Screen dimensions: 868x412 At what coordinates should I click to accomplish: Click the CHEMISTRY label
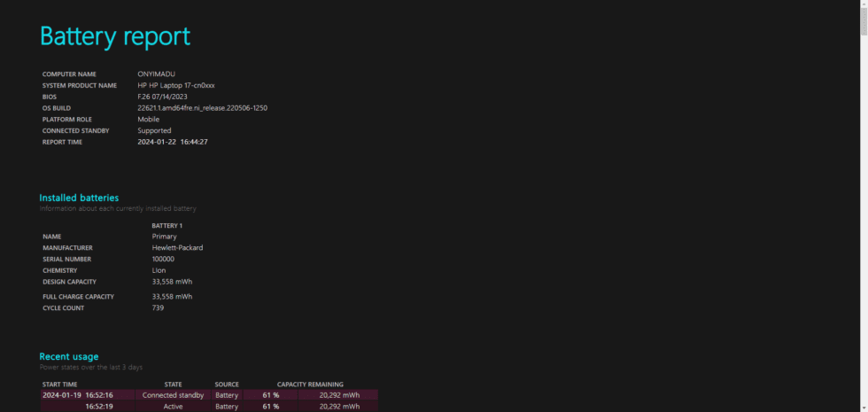click(x=60, y=271)
